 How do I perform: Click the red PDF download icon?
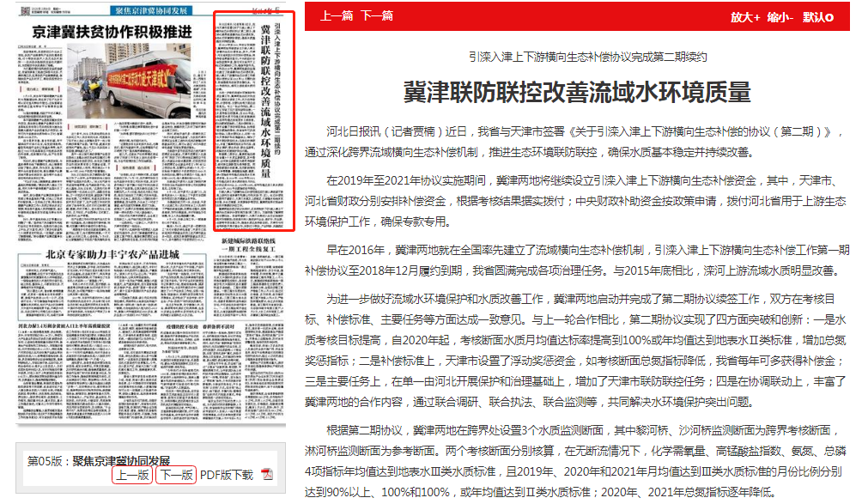pyautogui.click(x=266, y=475)
